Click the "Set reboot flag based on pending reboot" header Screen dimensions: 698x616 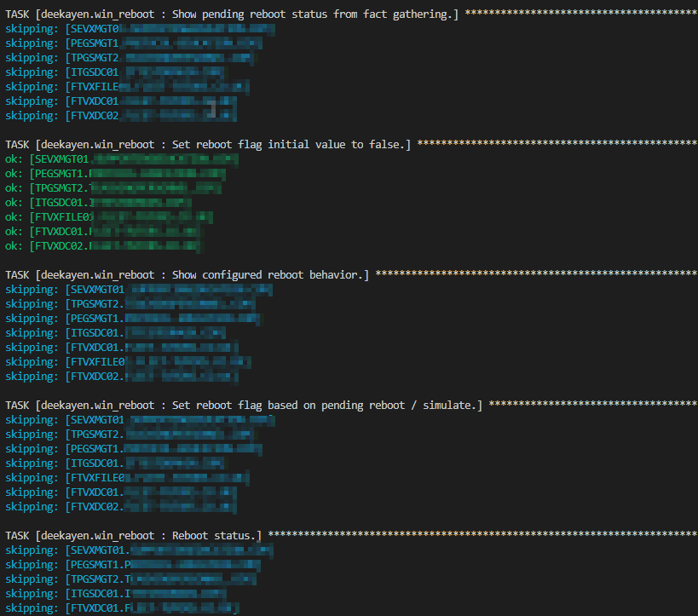click(244, 405)
